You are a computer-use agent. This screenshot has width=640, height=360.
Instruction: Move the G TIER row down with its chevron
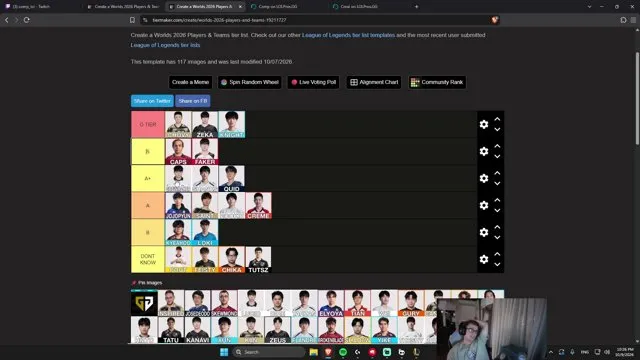tap(497, 129)
